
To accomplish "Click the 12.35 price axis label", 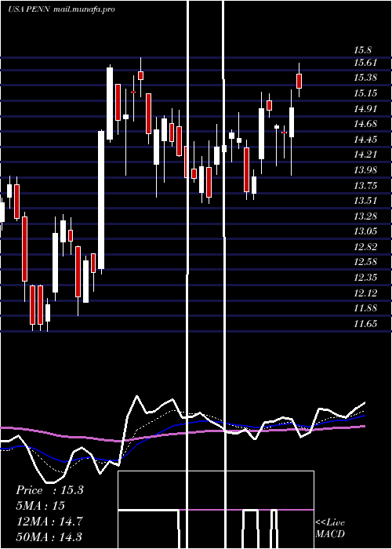I will pyautogui.click(x=365, y=278).
